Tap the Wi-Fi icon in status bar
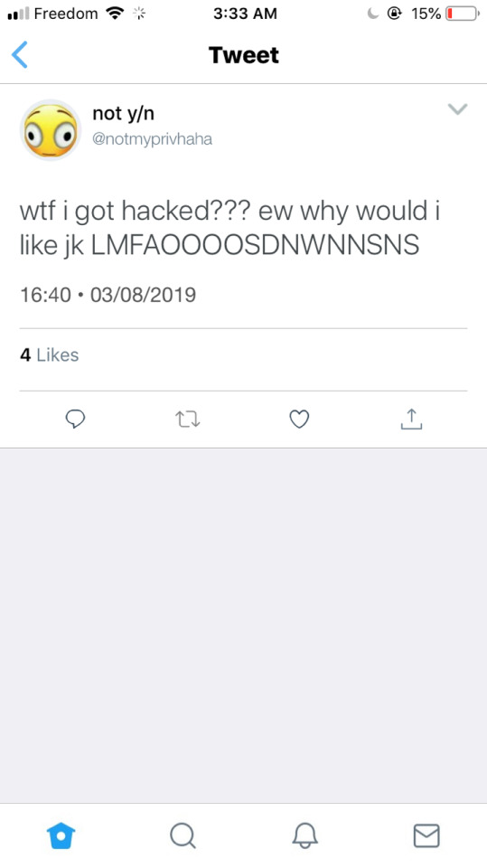This screenshot has height=868, width=487. 115,14
